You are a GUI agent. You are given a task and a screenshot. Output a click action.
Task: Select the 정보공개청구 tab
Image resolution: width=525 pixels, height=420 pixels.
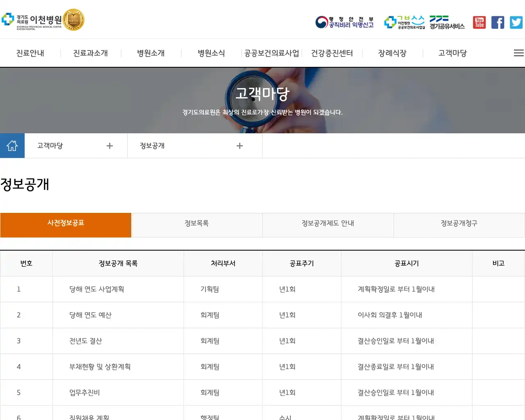[x=459, y=225]
